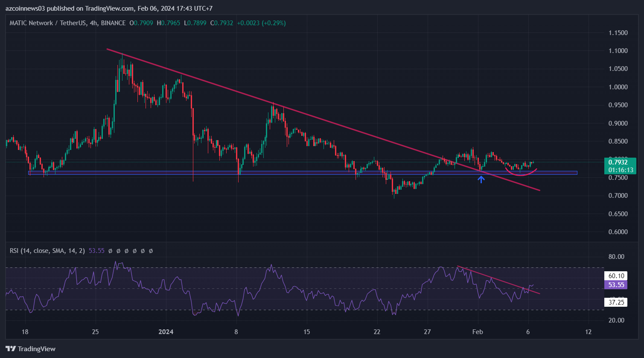Click the 0.8500 price axis label

617,141
